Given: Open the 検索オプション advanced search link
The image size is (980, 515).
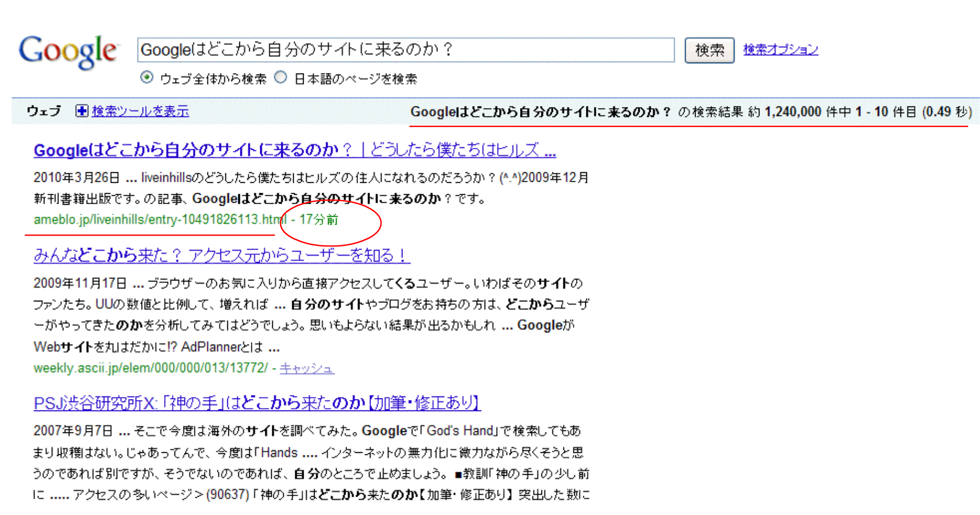Looking at the screenshot, I should [x=780, y=50].
